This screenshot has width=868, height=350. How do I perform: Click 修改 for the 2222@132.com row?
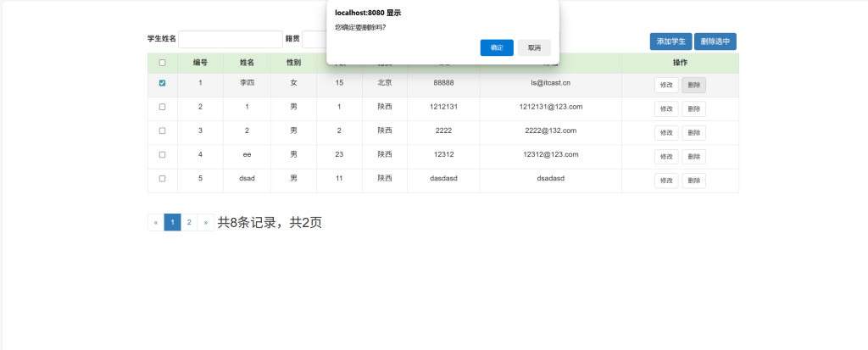pos(666,133)
